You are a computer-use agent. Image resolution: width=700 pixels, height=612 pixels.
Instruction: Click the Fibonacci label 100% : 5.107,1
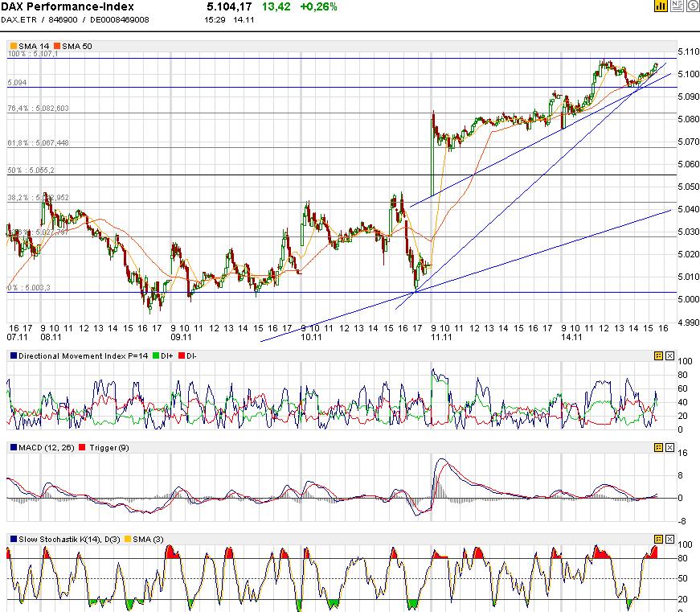[x=33, y=54]
